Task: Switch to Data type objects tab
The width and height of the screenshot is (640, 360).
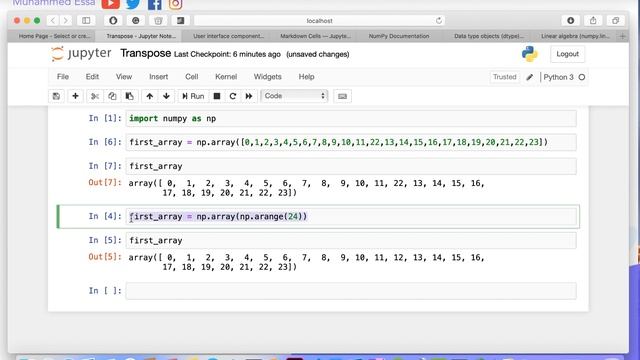Action: 488,36
